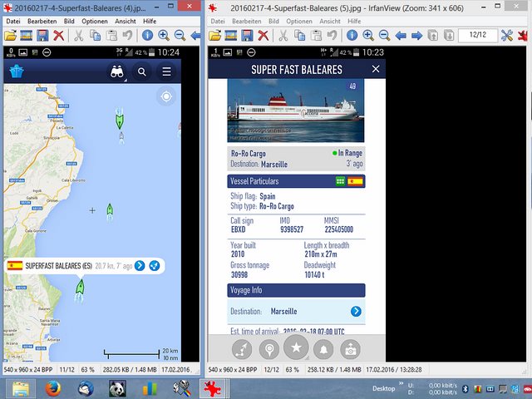Open Datei menu in left IrfanView window
Viewport: 532px width, 399px height.
(x=13, y=21)
